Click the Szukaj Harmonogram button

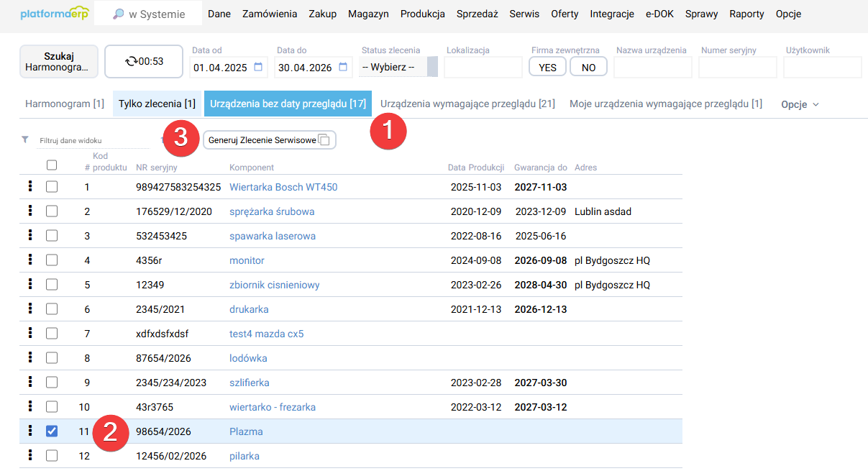58,61
